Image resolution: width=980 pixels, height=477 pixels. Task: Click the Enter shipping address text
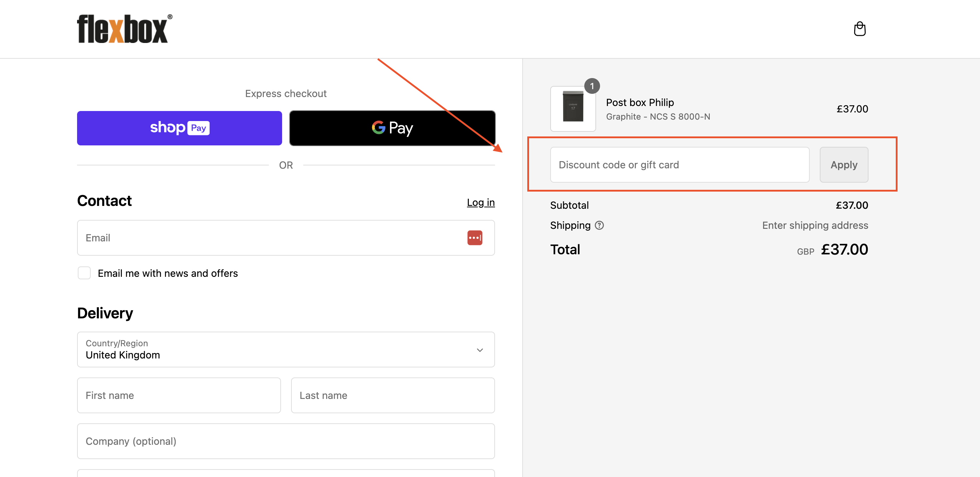[815, 225]
